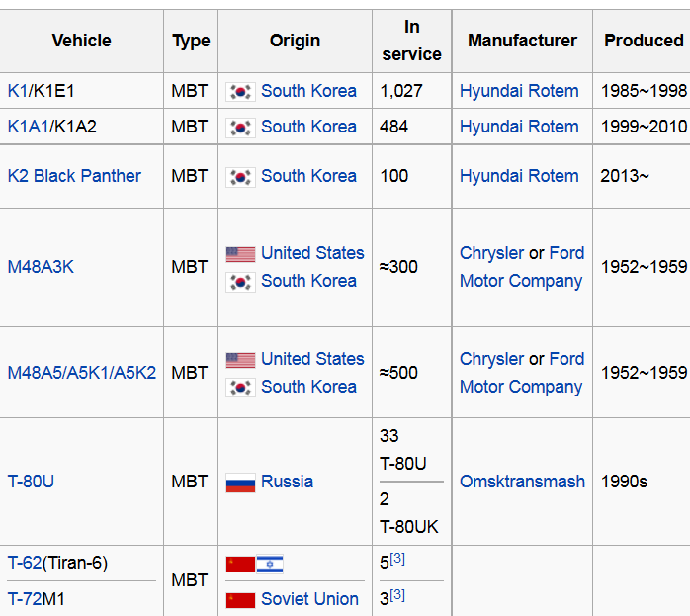690x616 pixels.
Task: Click the South Korea flag in K1A1/K1A2 row
Action: [x=240, y=128]
